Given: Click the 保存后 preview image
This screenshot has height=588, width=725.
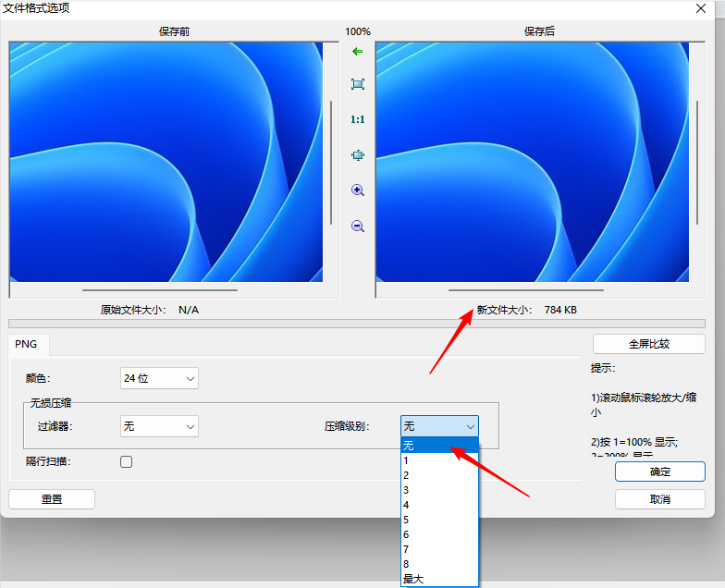Looking at the screenshot, I should [x=533, y=163].
